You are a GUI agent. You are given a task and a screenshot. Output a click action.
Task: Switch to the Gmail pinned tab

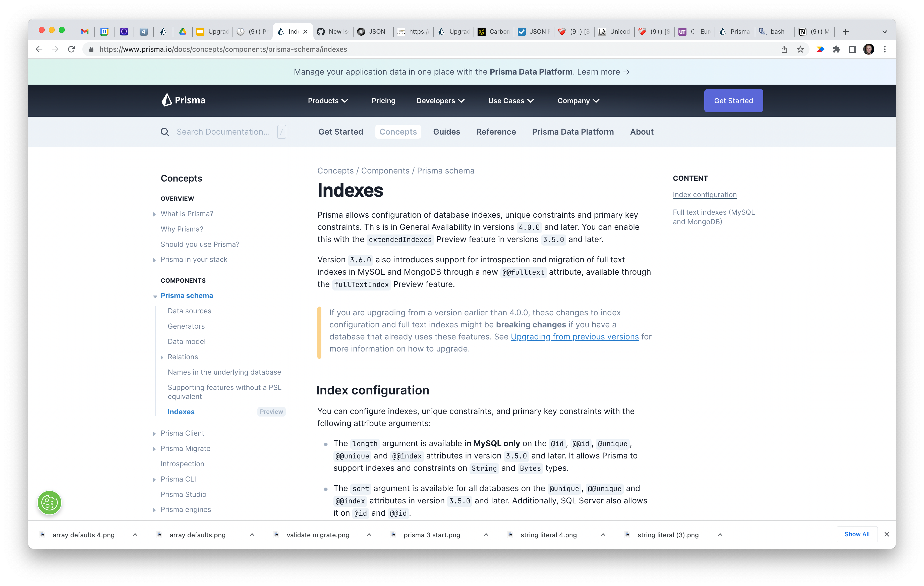click(x=85, y=31)
